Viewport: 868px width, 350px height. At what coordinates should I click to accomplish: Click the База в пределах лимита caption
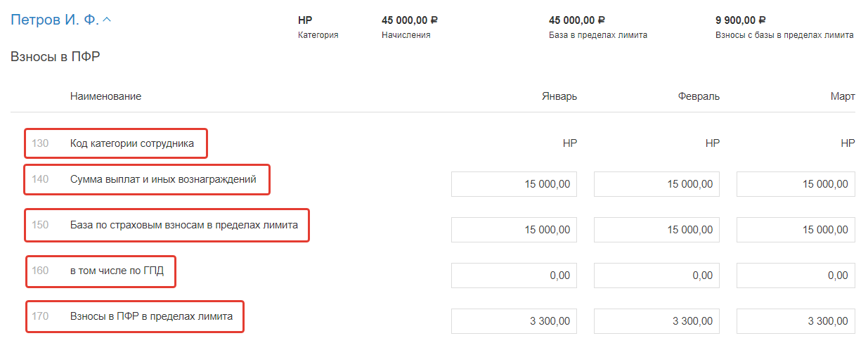[598, 34]
